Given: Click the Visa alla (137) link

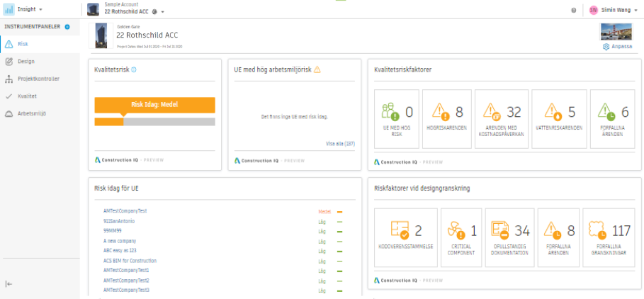Looking at the screenshot, I should [340, 143].
